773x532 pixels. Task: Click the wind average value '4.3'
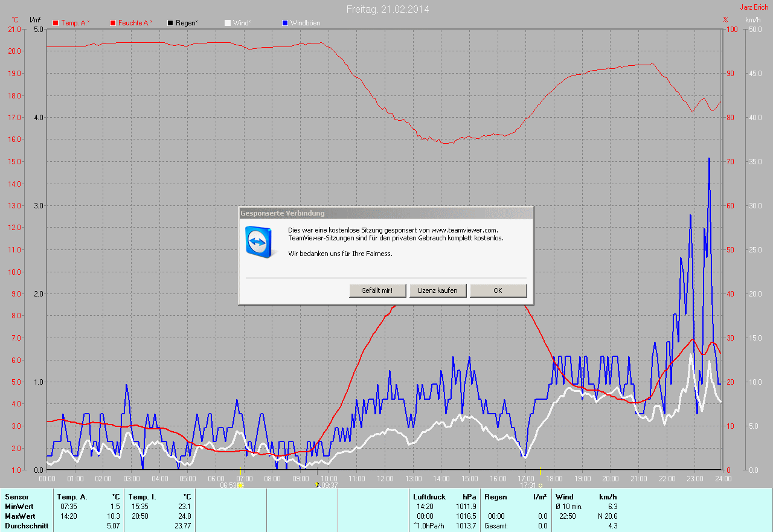[x=612, y=526]
